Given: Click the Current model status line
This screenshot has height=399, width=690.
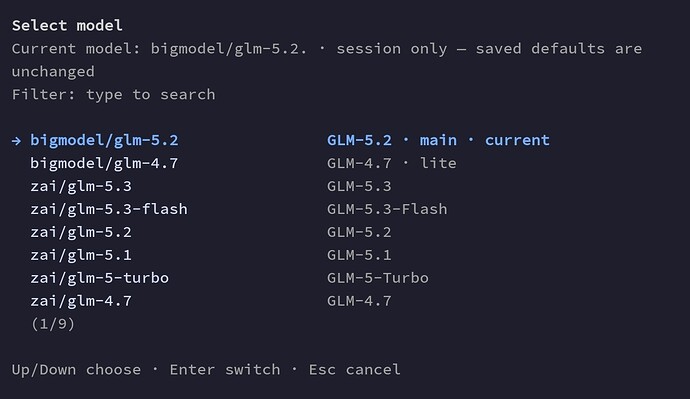Looking at the screenshot, I should pos(327,60).
